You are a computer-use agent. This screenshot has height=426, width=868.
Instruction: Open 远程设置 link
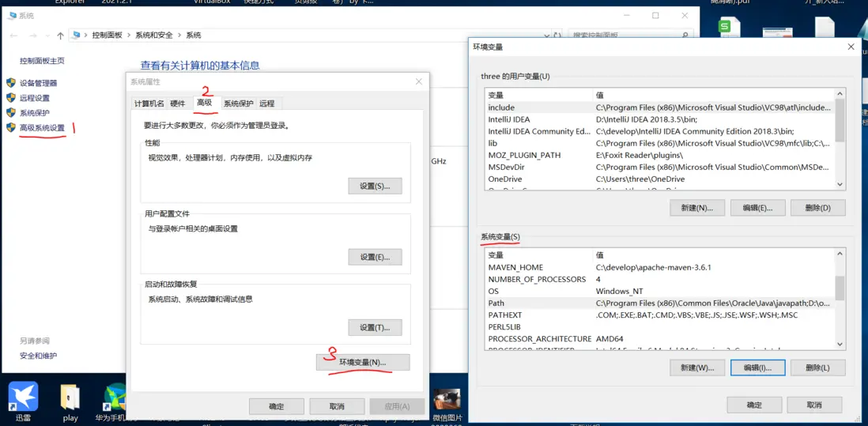point(35,98)
